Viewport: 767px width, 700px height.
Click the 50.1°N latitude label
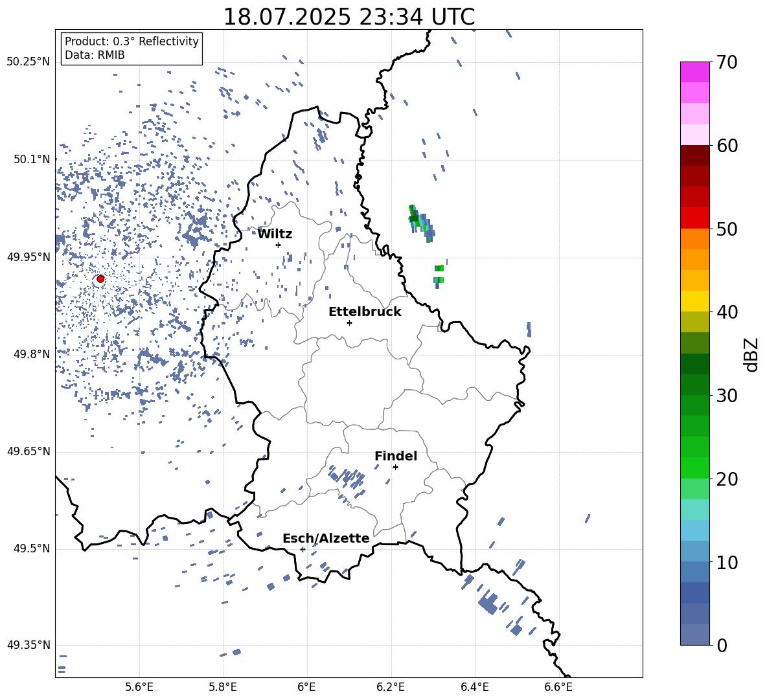click(x=32, y=159)
